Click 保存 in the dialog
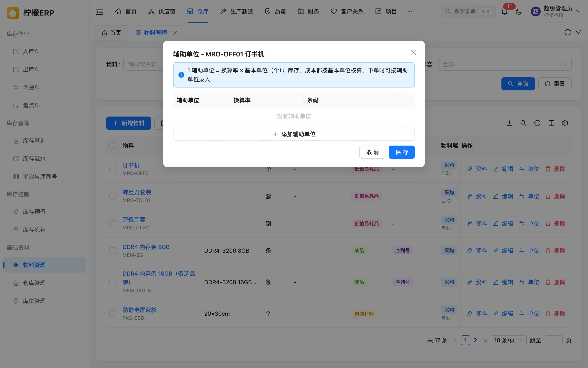 click(402, 152)
